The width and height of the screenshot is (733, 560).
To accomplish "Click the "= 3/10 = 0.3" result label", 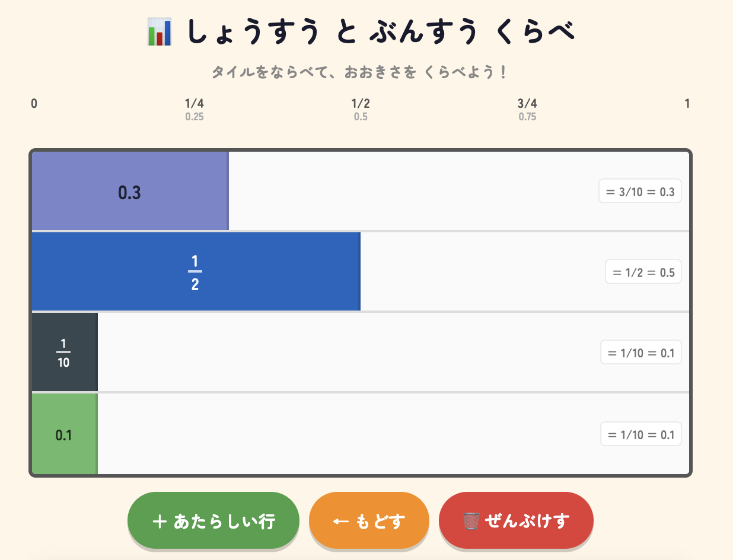I will (x=640, y=191).
